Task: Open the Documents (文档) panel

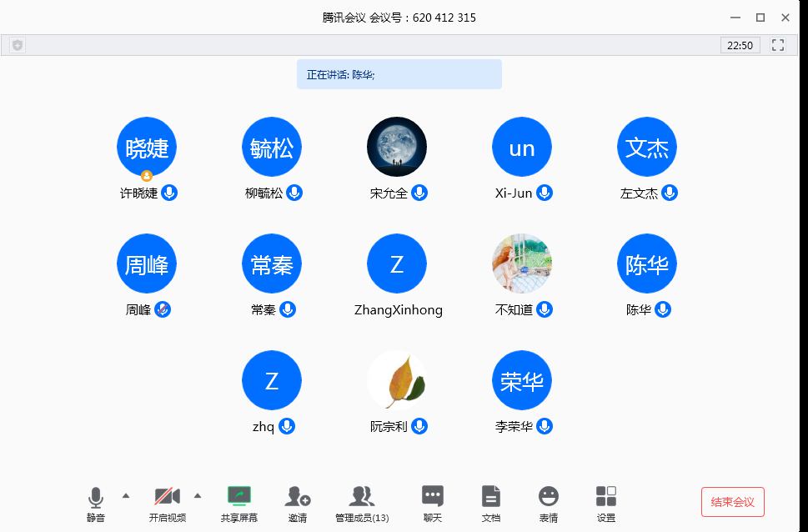Action: pos(491,498)
